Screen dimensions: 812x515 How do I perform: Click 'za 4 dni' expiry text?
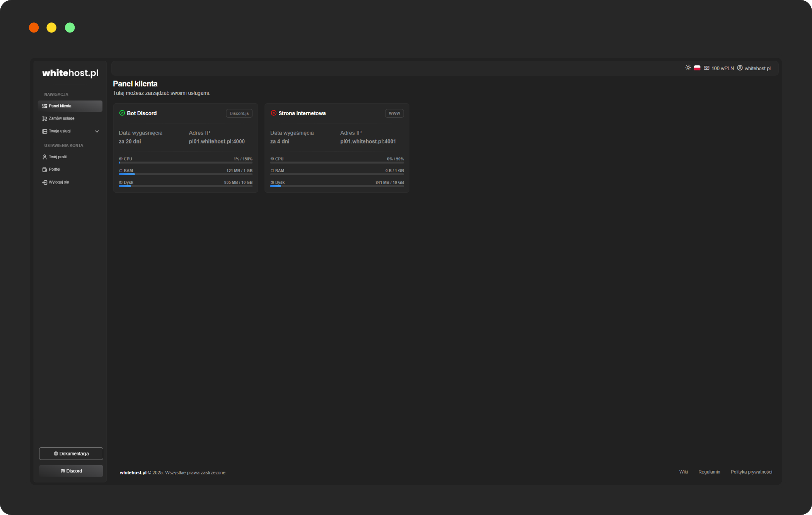pyautogui.click(x=280, y=142)
